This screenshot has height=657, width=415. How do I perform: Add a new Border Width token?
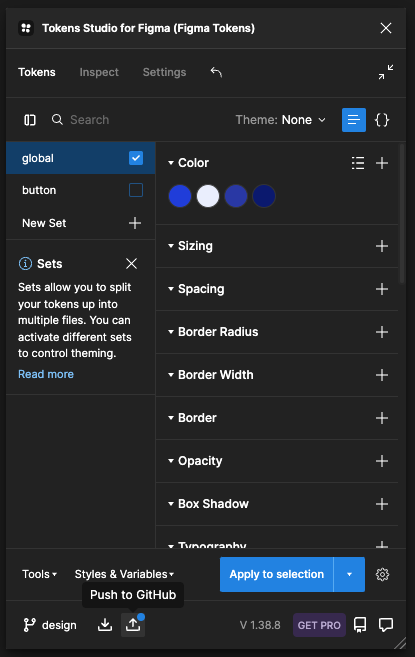click(381, 375)
